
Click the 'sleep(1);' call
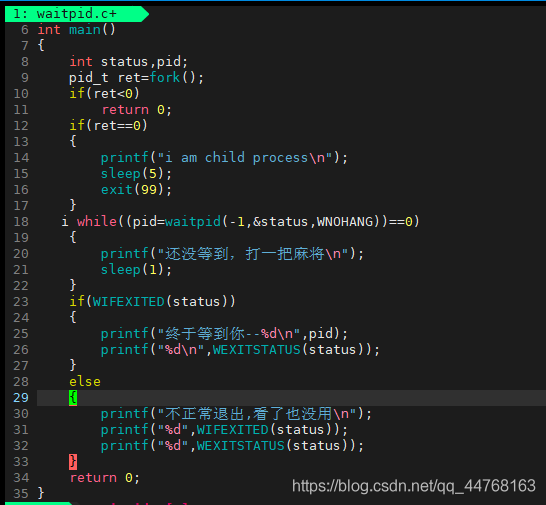tap(136, 270)
